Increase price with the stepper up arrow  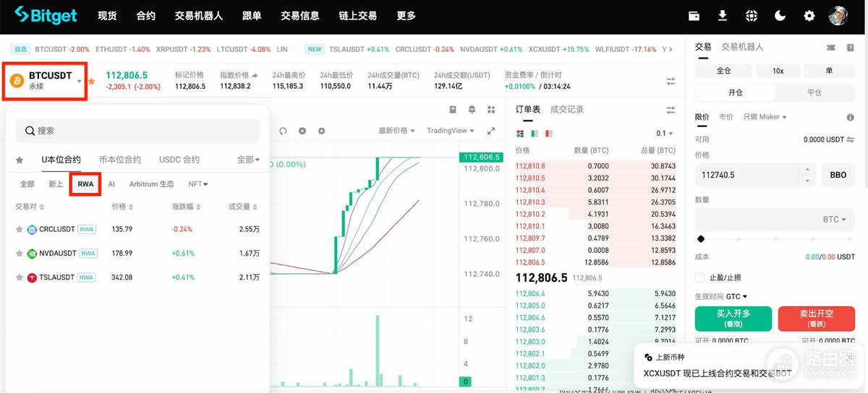click(807, 170)
